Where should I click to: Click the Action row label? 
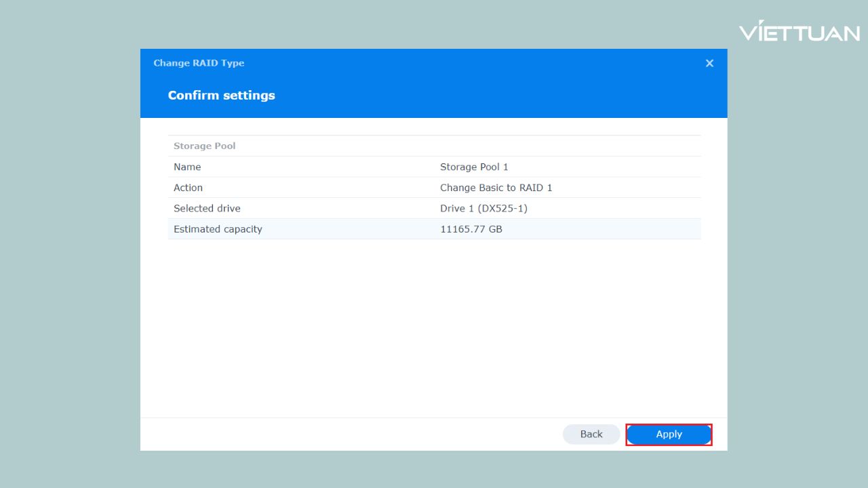(189, 188)
